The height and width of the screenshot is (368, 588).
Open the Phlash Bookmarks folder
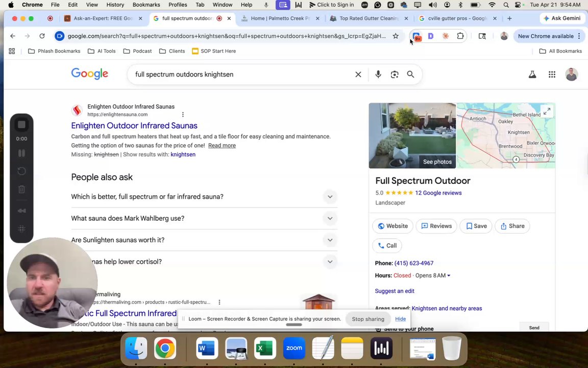click(x=54, y=51)
